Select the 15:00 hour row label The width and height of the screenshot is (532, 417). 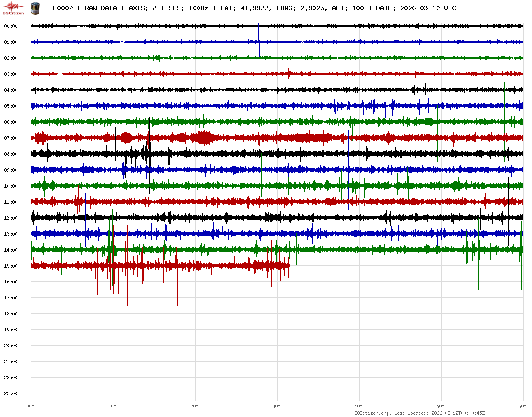coord(11,266)
